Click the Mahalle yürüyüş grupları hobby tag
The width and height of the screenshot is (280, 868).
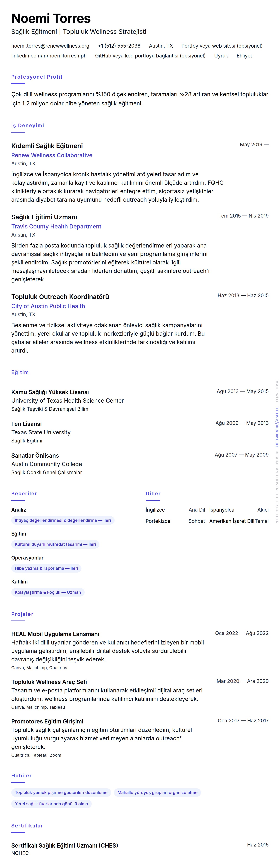[157, 792]
